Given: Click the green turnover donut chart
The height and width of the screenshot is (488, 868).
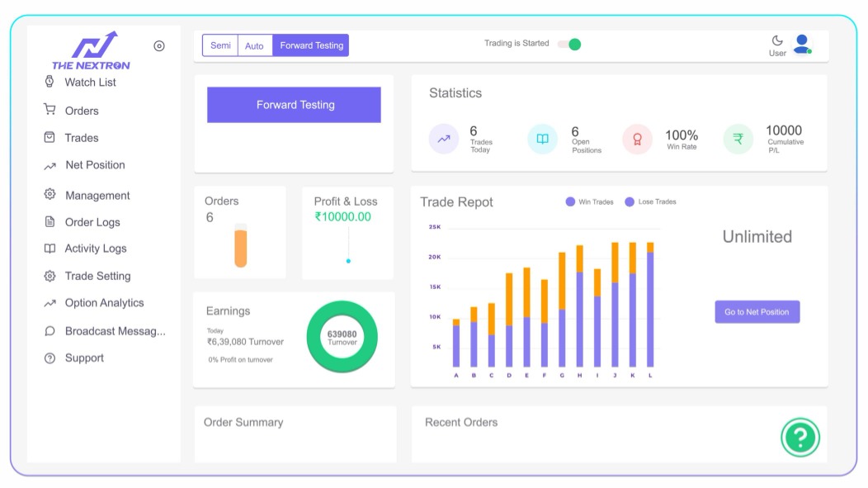Looking at the screenshot, I should click(342, 337).
